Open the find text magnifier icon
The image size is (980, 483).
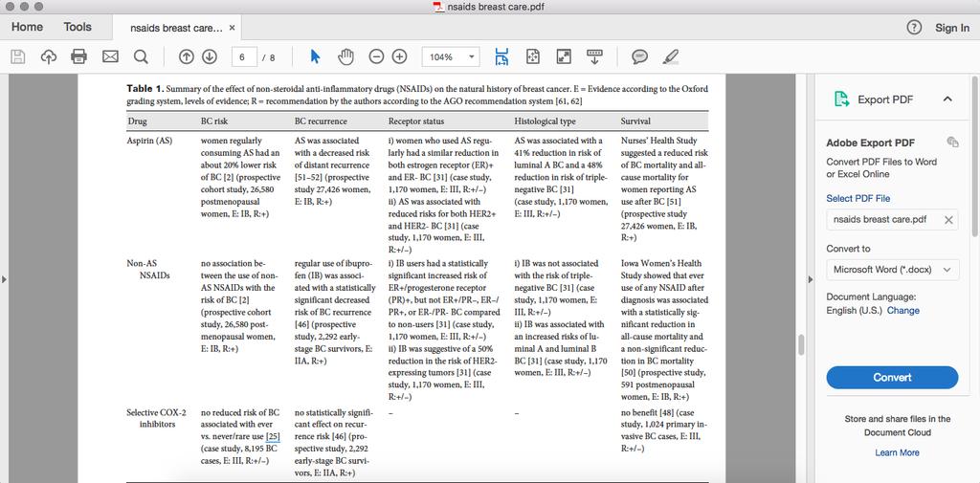coord(142,56)
